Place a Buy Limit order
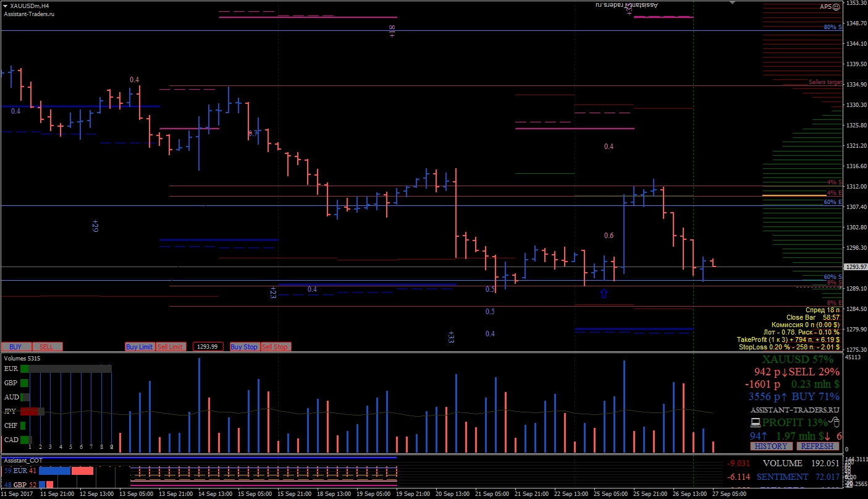Viewport: 868px width, 499px height. (140, 347)
